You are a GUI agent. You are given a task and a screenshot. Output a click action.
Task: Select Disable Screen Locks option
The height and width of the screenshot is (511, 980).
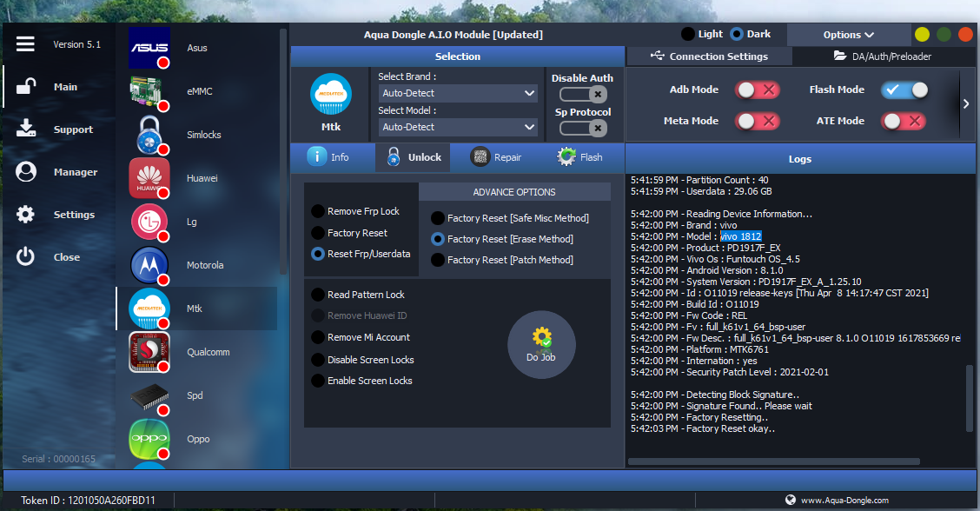click(x=362, y=360)
